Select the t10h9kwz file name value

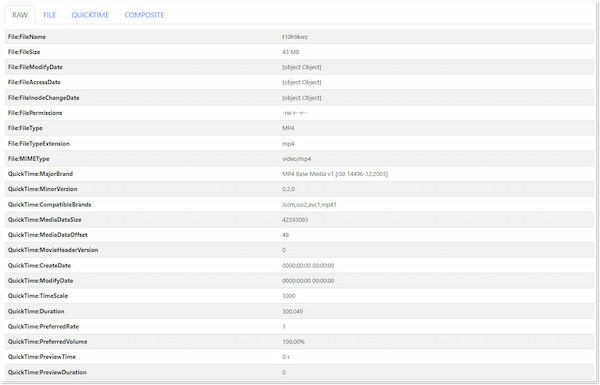coord(295,37)
